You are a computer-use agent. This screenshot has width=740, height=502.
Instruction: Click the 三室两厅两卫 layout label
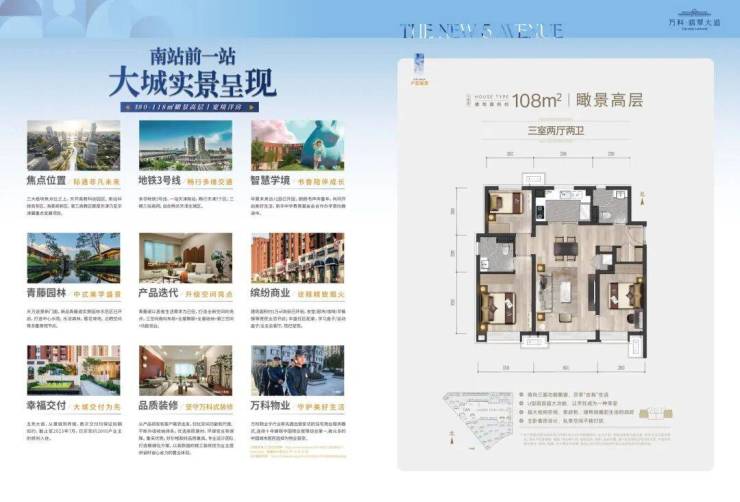click(556, 130)
